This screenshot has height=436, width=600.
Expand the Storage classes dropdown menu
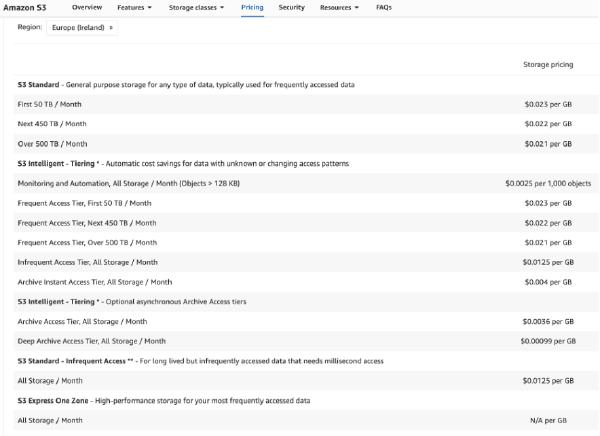196,7
